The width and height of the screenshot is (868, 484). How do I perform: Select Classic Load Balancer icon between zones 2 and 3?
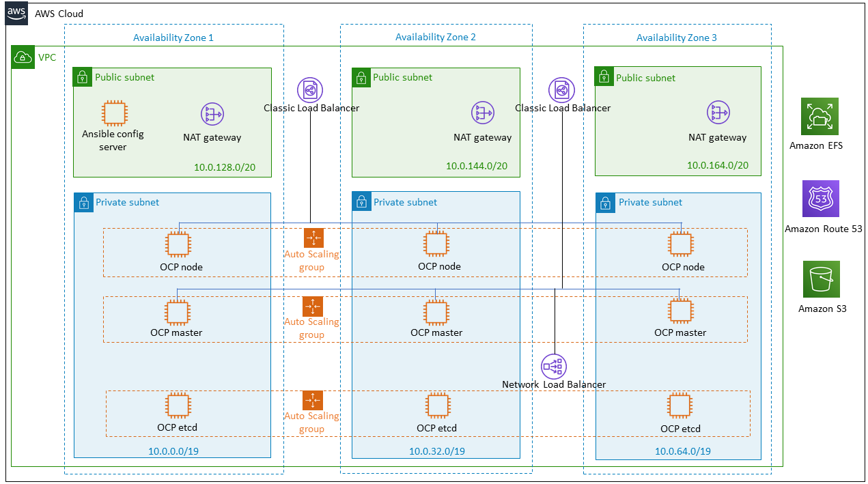561,90
